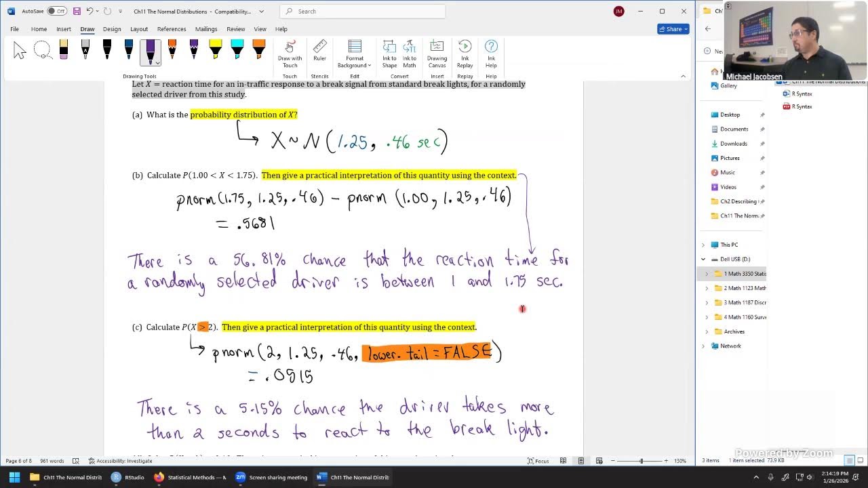This screenshot has height=488, width=868.
Task: Collapse Dell USB (D:) in File Explorer
Action: coord(703,259)
